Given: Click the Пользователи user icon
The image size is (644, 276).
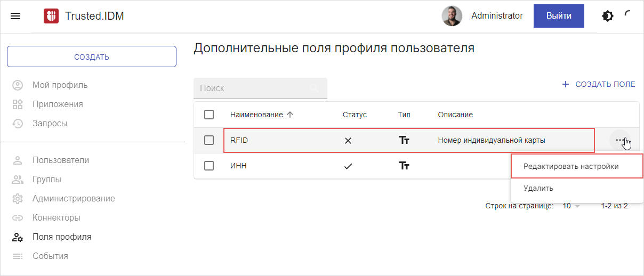Looking at the screenshot, I should click(x=18, y=160).
